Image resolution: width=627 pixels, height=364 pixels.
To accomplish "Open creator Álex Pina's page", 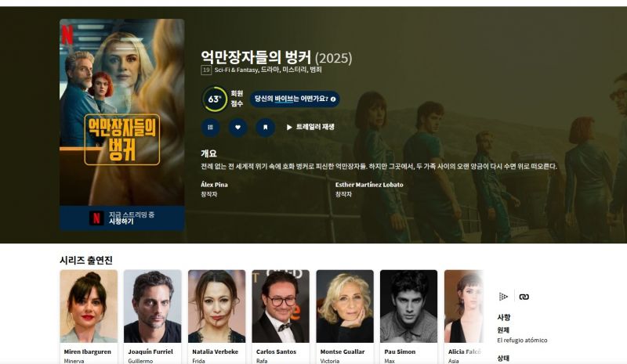I will [214, 185].
